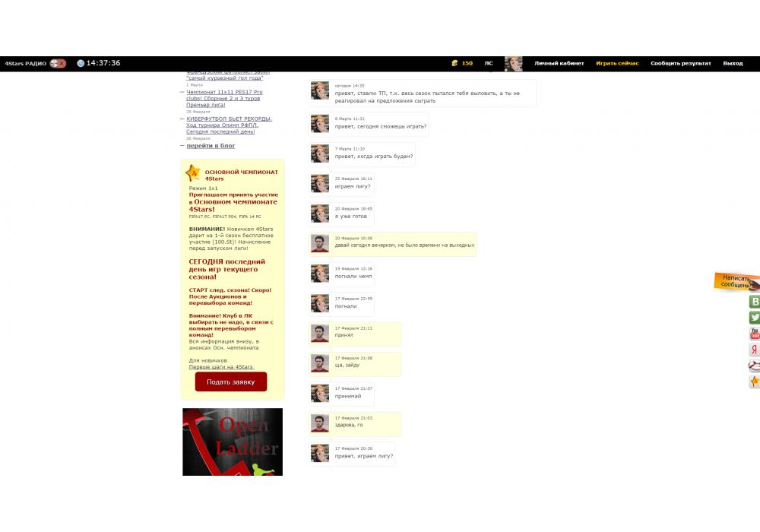Click Играть сейчас in the top bar
Image resolution: width=760 pixels, height=532 pixels.
click(x=617, y=64)
